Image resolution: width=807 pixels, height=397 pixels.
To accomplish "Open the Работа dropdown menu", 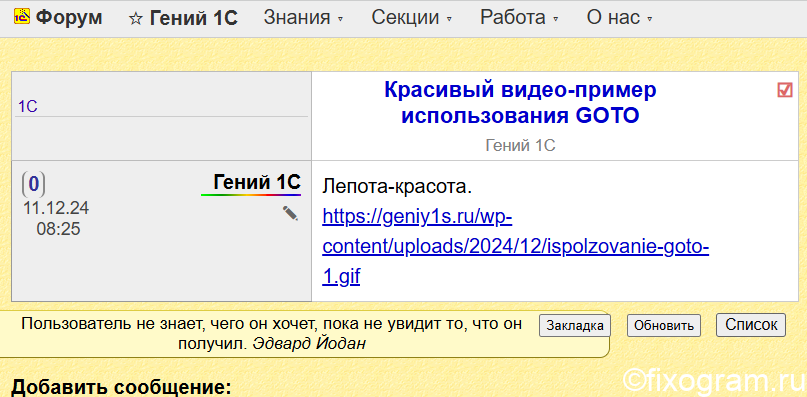I will 519,18.
